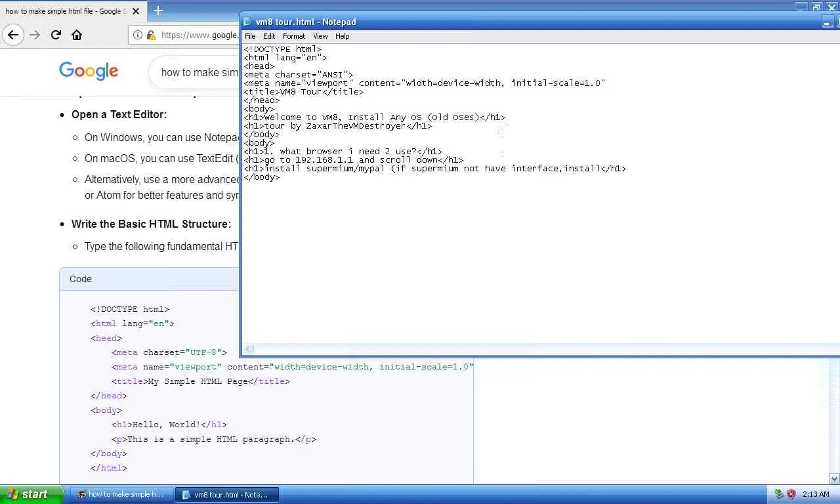Switch to the browser taskbar button
This screenshot has height=504, width=840.
123,494
